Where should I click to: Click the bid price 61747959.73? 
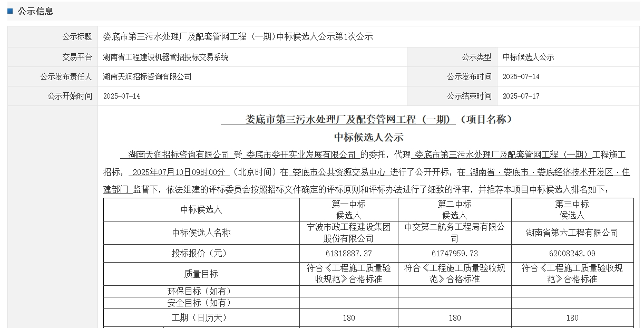[x=454, y=254]
